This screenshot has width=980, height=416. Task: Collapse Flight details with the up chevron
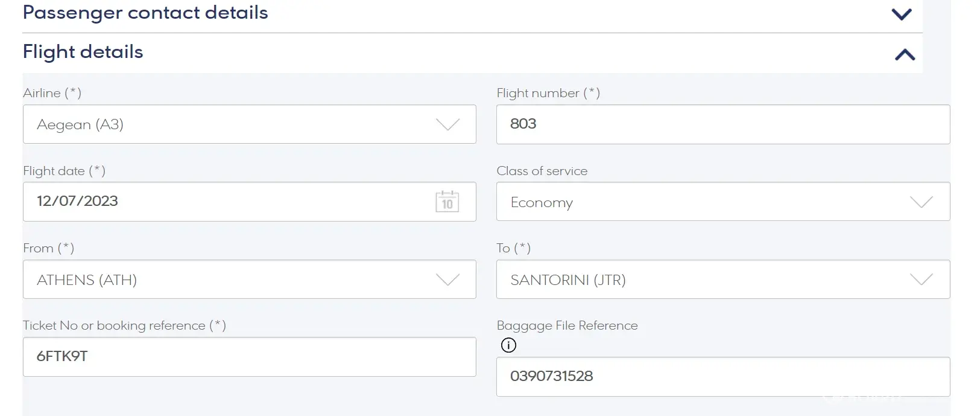[905, 55]
